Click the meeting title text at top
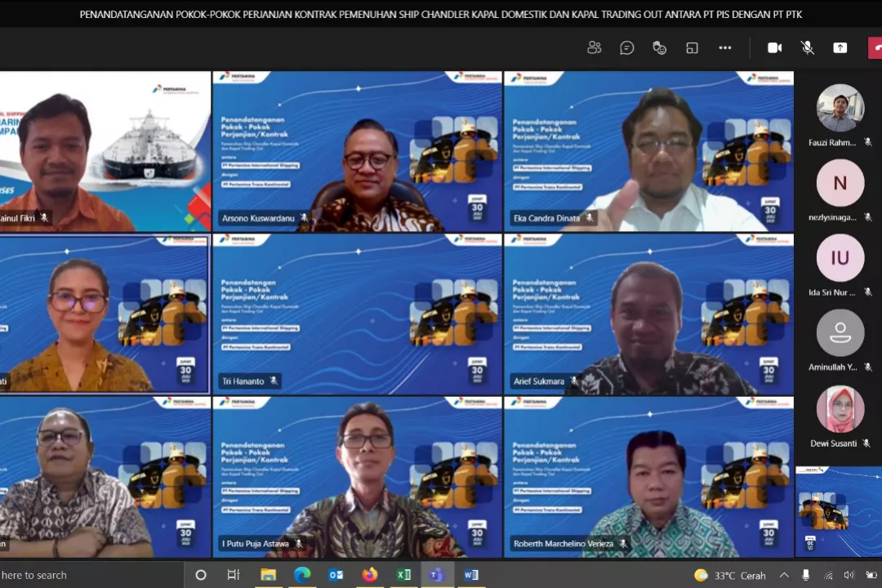Viewport: 882px width, 588px height. (441, 15)
